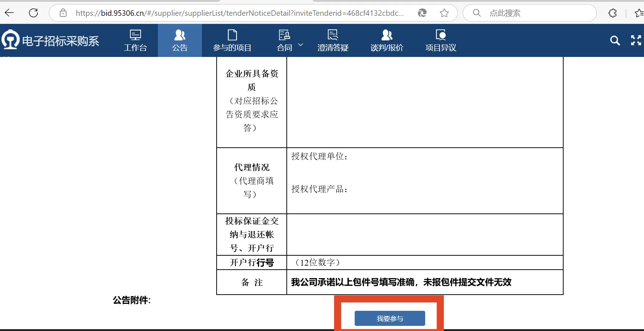Click the magnifier search icon in the navbar
Screen dimensions: 644x331
[x=615, y=41]
